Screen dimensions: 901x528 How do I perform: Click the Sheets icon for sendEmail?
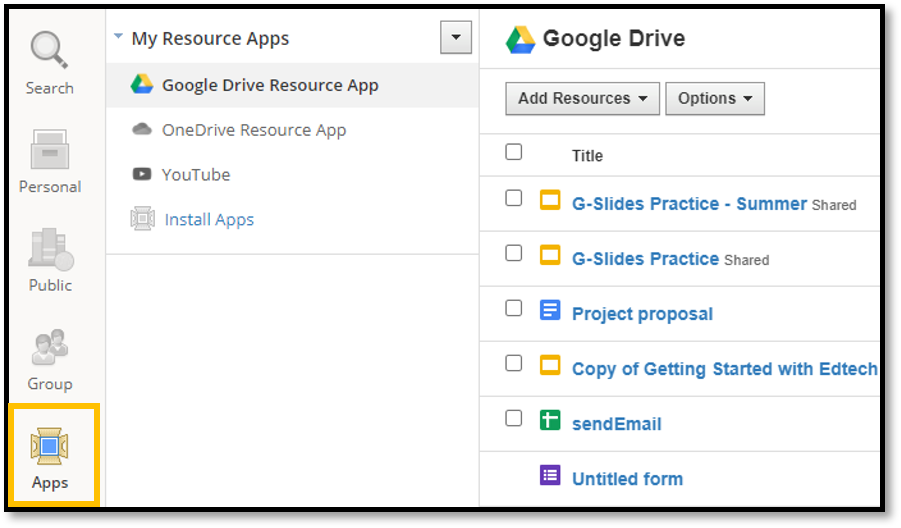(550, 420)
